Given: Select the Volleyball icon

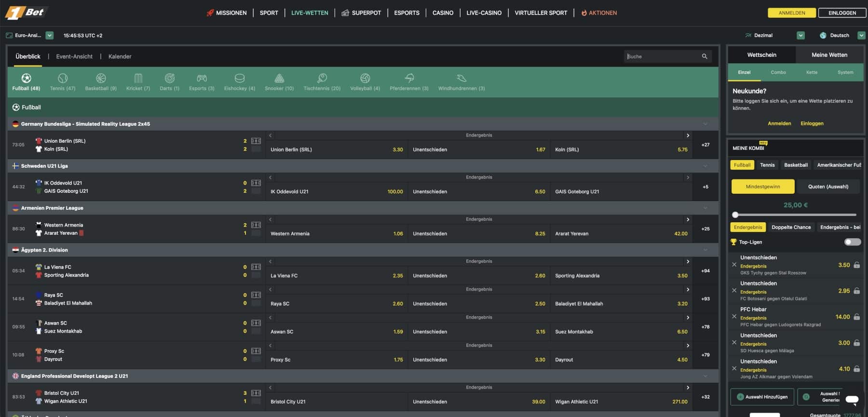Looking at the screenshot, I should point(365,78).
